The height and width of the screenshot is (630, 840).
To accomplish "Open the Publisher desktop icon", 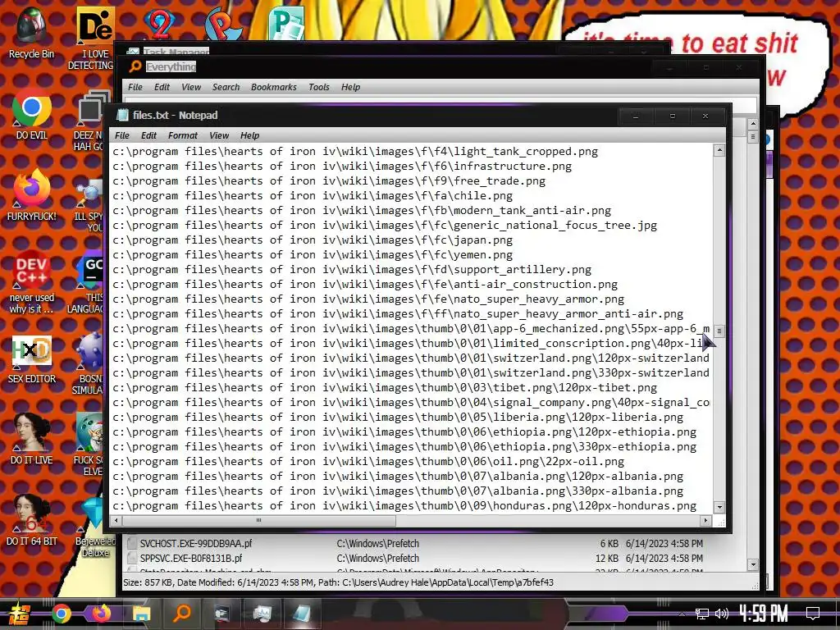I will (286, 24).
